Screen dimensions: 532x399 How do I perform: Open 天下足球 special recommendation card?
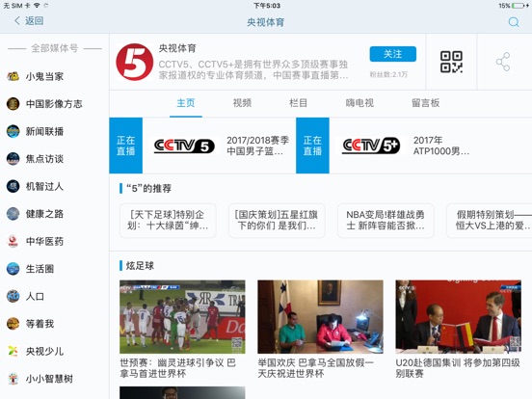coord(168,220)
